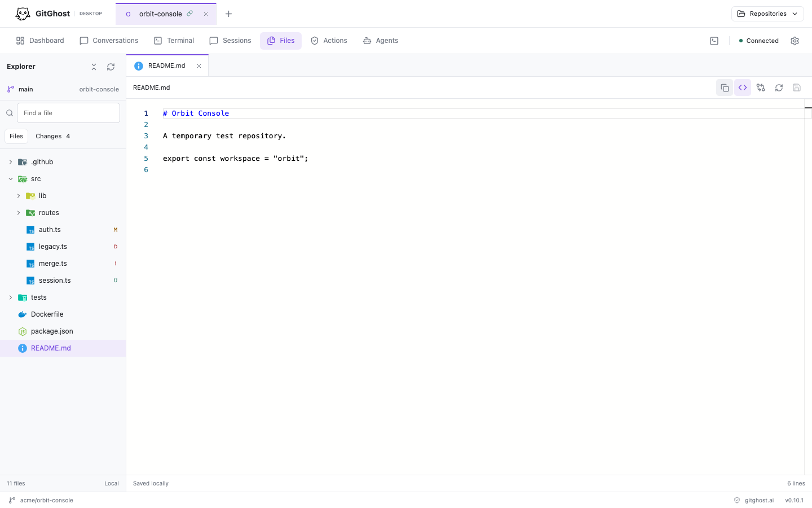Click the link icon on orbit-console tab
This screenshot has height=508, width=812.
pyautogui.click(x=190, y=14)
